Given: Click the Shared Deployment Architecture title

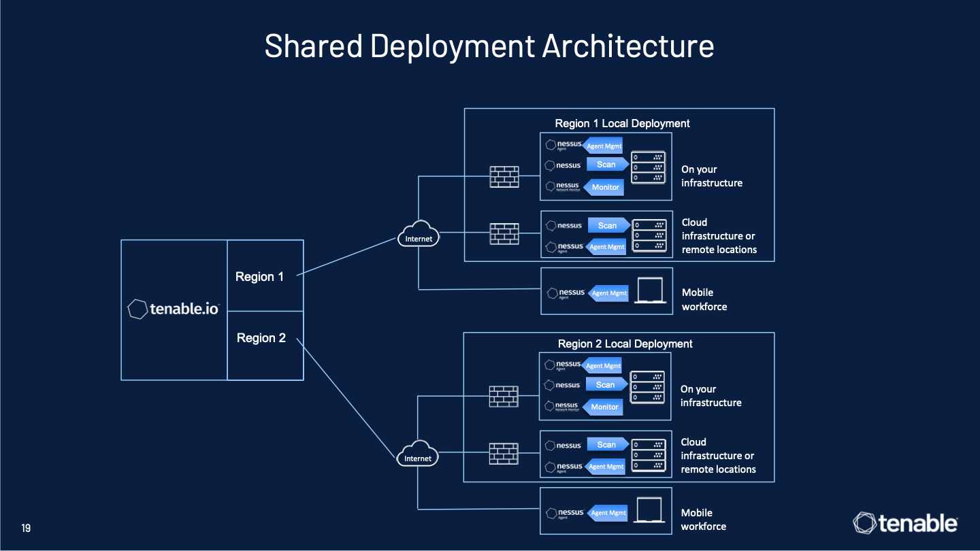Looking at the screenshot, I should (x=489, y=46).
